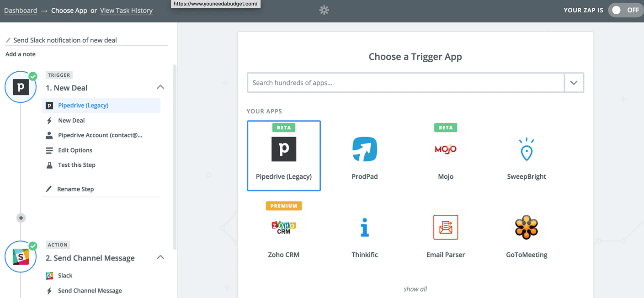Click the small Pipedrive icon in step list
This screenshot has height=298, width=644.
click(49, 106)
